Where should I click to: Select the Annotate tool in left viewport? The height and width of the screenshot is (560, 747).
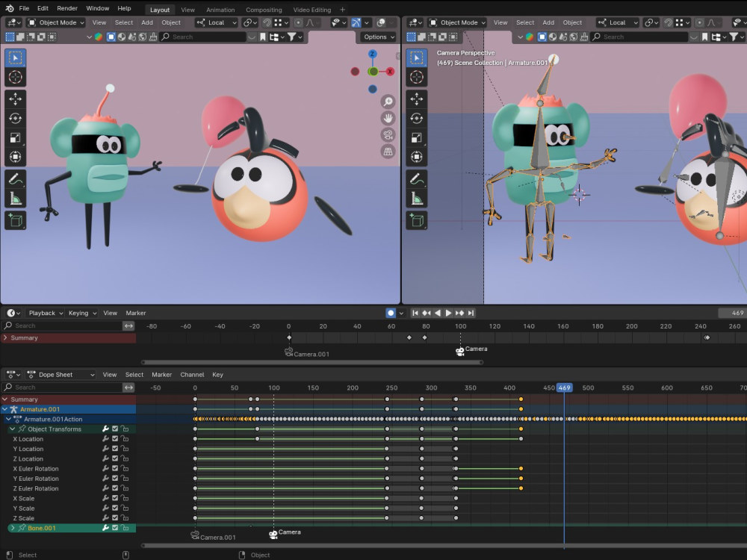pyautogui.click(x=15, y=179)
